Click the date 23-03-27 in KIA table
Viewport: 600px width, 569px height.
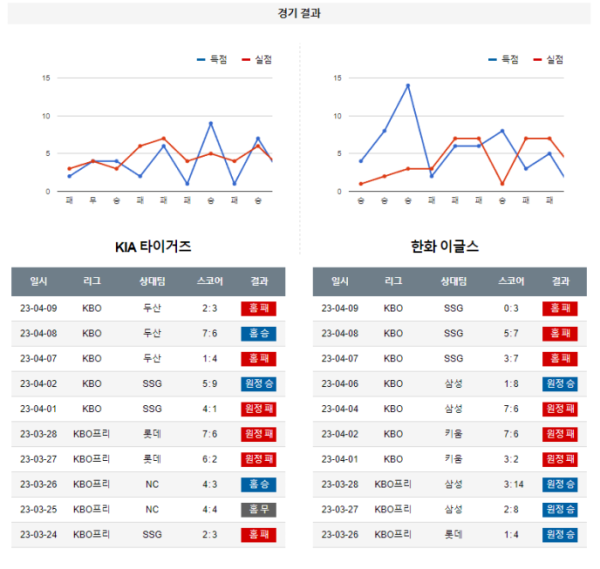click(x=39, y=459)
